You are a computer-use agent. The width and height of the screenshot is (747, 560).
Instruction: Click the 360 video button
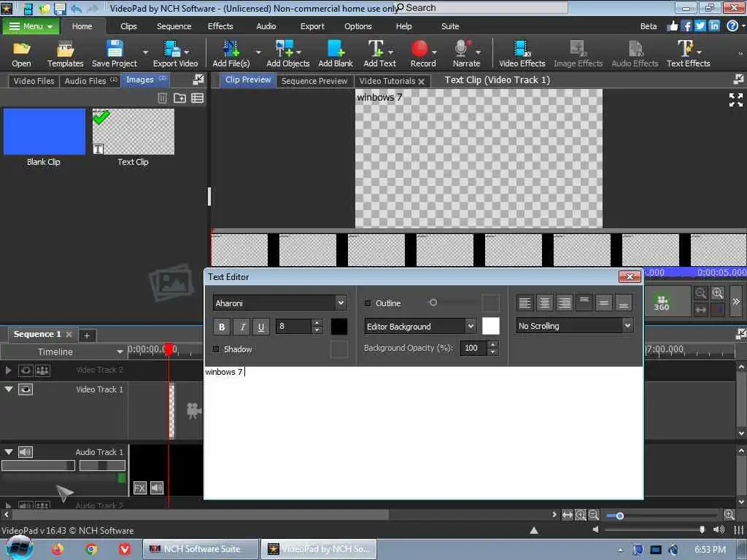tap(661, 303)
